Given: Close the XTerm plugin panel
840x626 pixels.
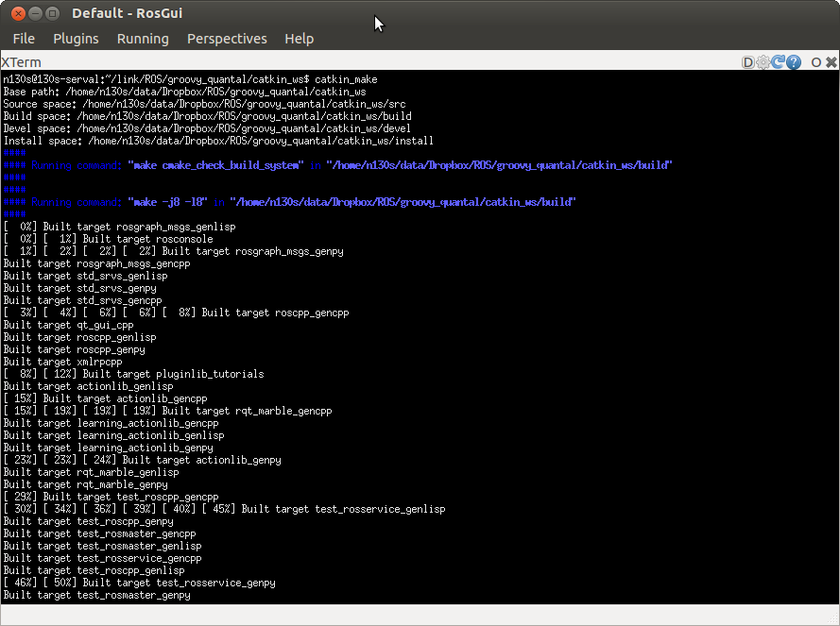Looking at the screenshot, I should click(x=831, y=62).
